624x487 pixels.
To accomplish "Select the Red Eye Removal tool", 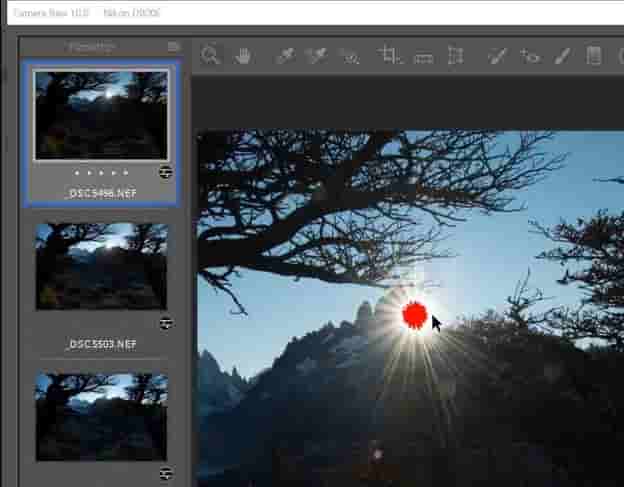I will [x=529, y=56].
